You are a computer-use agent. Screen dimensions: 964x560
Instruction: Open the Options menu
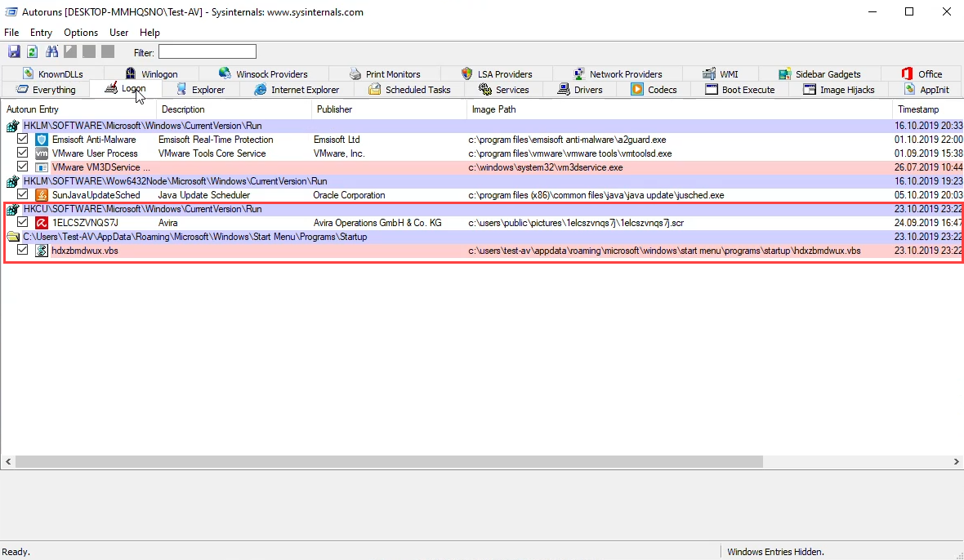pyautogui.click(x=81, y=33)
